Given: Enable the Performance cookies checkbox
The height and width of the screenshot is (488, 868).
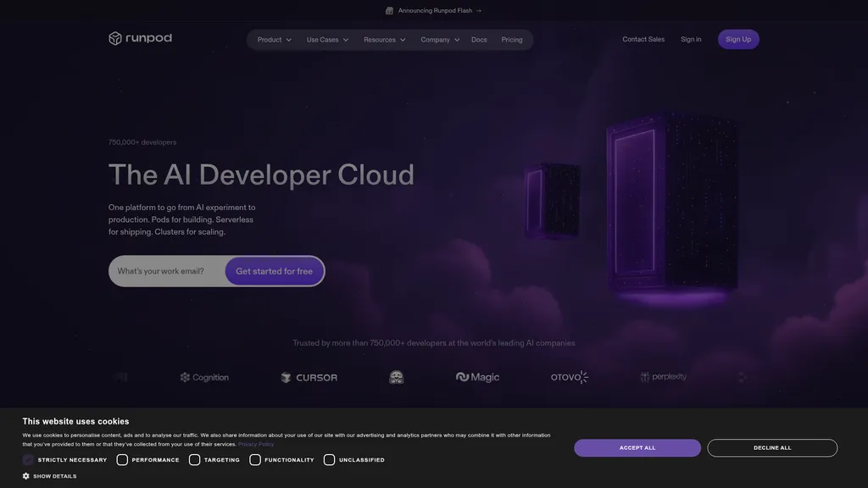Looking at the screenshot, I should click(x=122, y=460).
